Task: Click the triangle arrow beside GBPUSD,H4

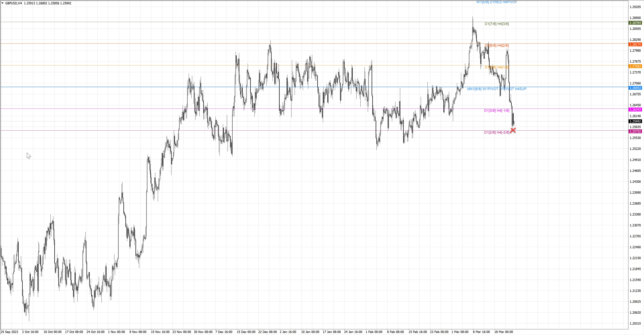Action: [x=3, y=3]
